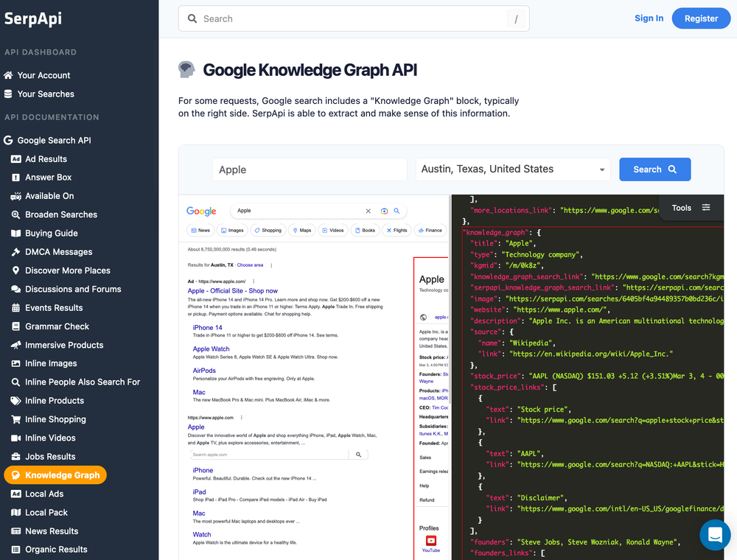The height and width of the screenshot is (560, 737).
Task: Click the Apple query input field
Action: 309,169
